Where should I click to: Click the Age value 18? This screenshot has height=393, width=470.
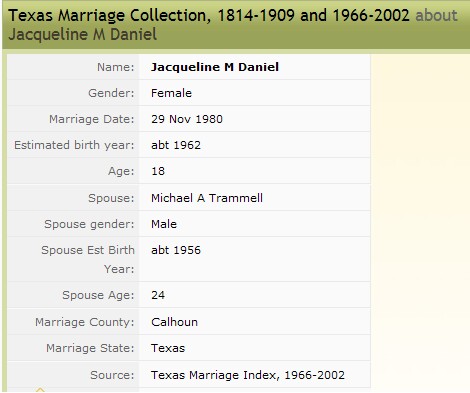pyautogui.click(x=158, y=171)
